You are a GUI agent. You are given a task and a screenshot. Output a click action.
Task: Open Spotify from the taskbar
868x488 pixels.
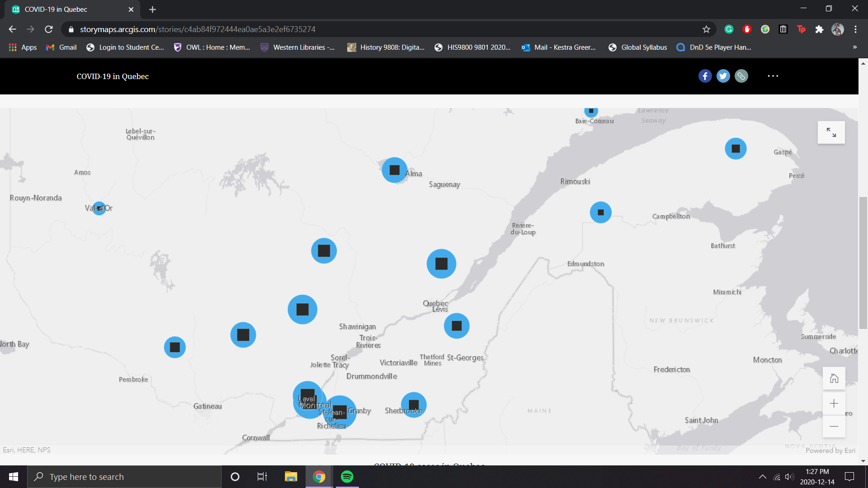coord(347,477)
